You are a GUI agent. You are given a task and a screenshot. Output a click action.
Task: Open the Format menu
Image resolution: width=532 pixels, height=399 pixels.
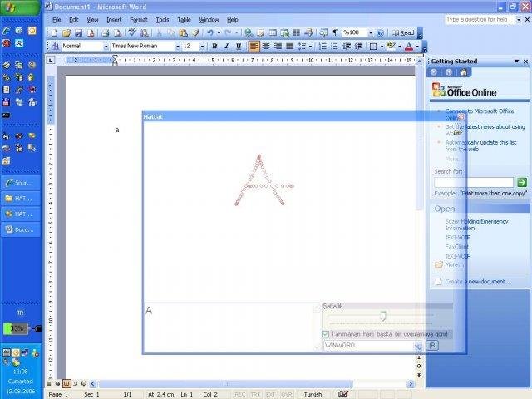139,20
